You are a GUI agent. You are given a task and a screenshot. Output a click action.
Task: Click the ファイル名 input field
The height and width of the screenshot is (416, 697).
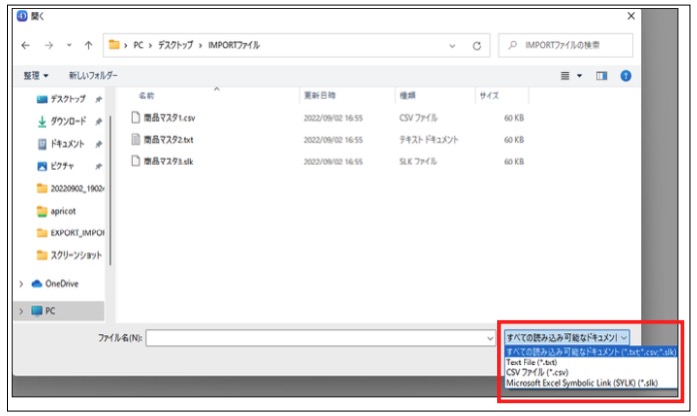pos(320,338)
